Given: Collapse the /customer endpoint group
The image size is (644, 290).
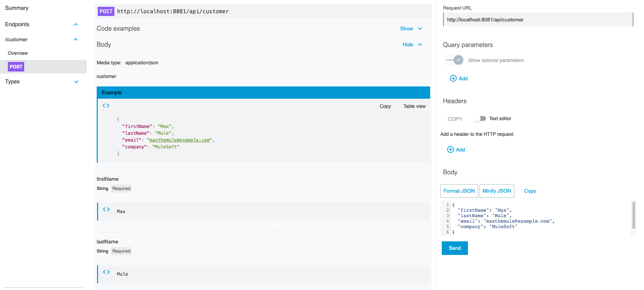Looking at the screenshot, I should coord(76,39).
